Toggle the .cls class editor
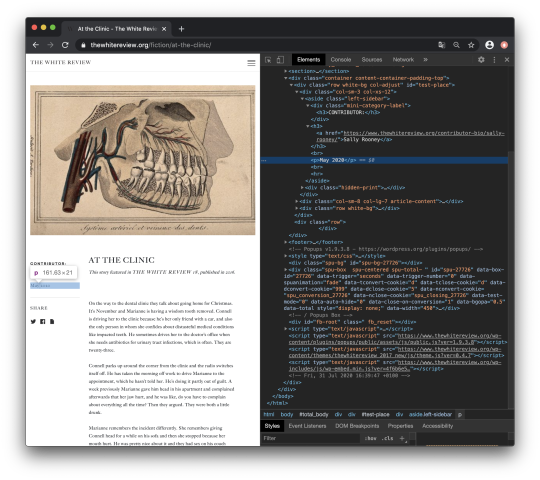 pos(388,438)
